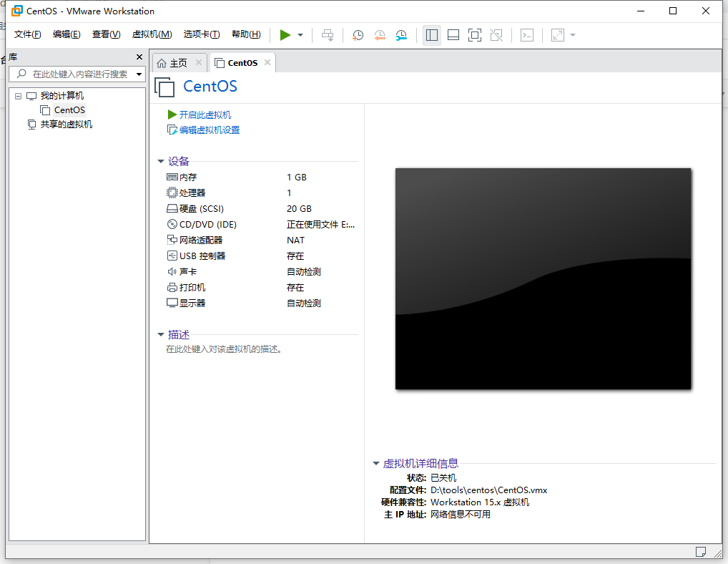
Task: Collapse the 我的计算机 tree node
Action: pyautogui.click(x=18, y=96)
